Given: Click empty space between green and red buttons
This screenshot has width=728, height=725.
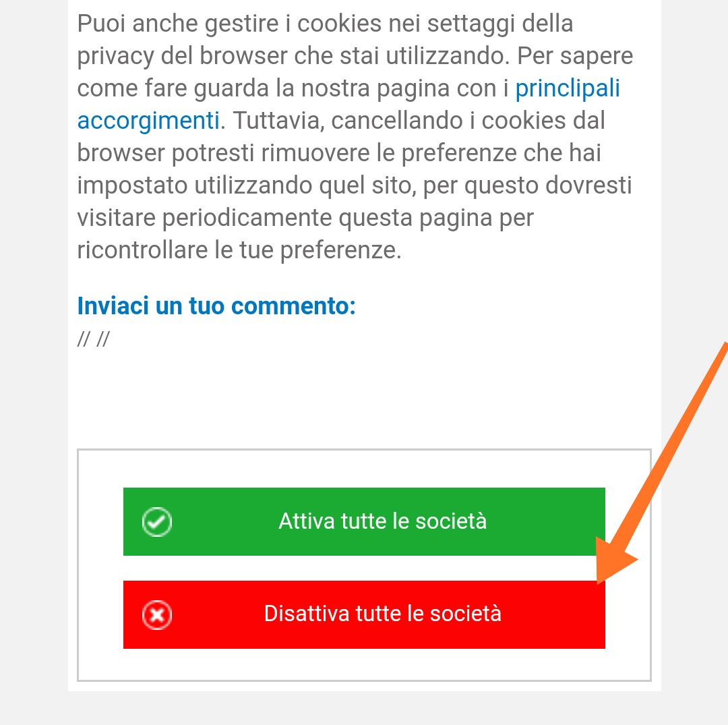Looking at the screenshot, I should click(364, 568).
